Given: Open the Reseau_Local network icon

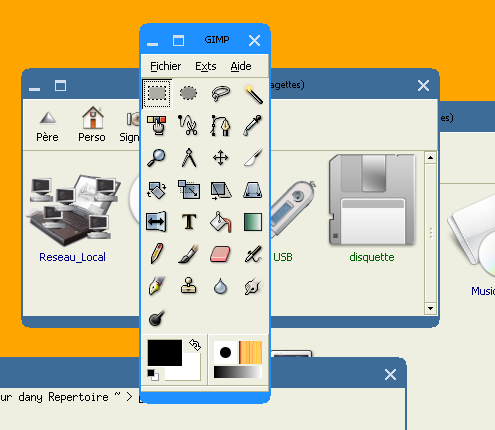Looking at the screenshot, I should coord(74,219).
